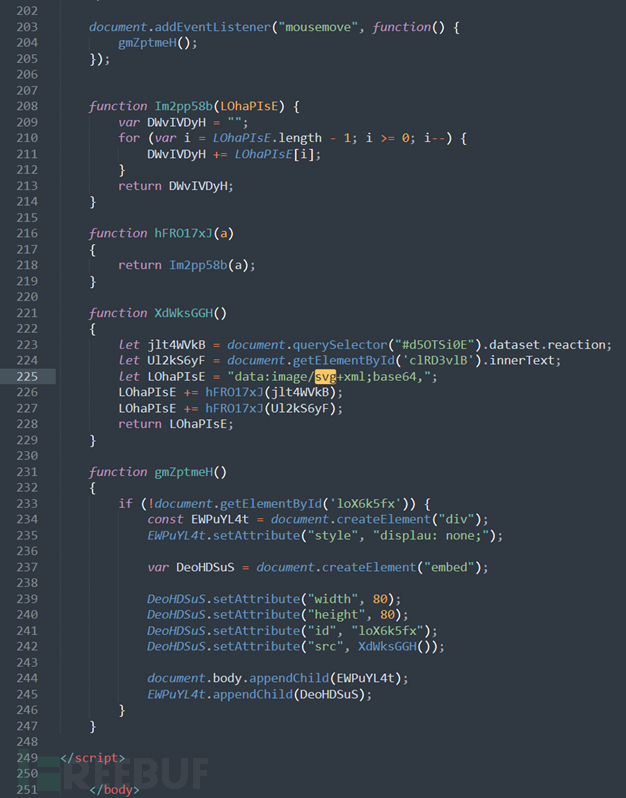Click the "height" attribute string
The height and width of the screenshot is (798, 626).
[x=336, y=615]
